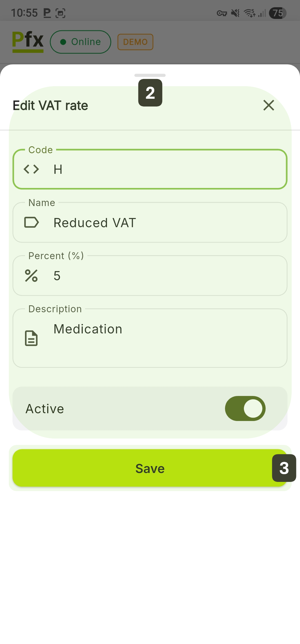Close the Edit VAT rate sheet
The height and width of the screenshot is (644, 300).
[269, 105]
